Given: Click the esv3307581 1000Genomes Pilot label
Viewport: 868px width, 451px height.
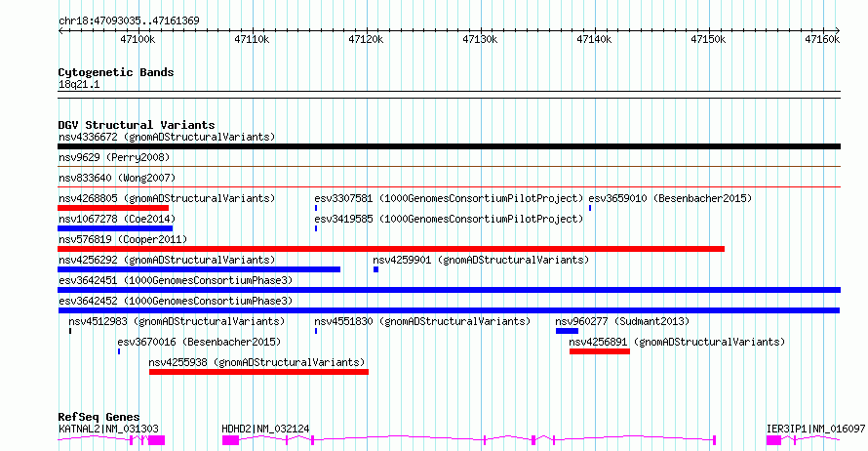Looking at the screenshot, I should [449, 198].
